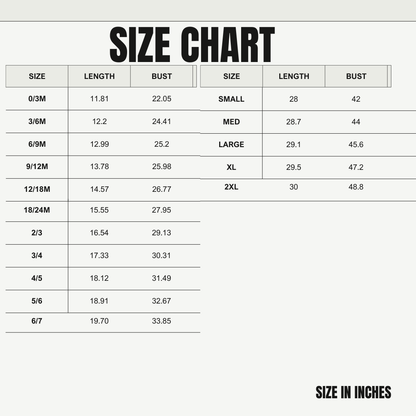Click the left table's LENGTH header
416x416 pixels.
(x=99, y=76)
